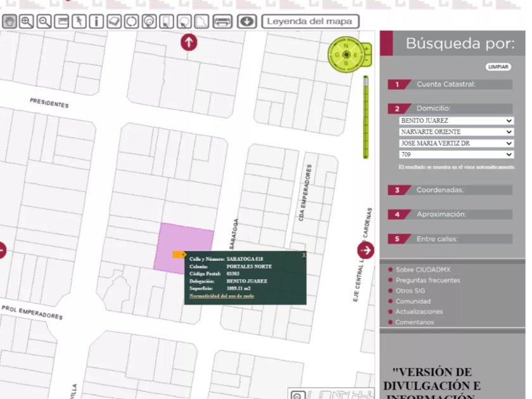Open Otros SIG link
This screenshot has width=532, height=399.
[410, 291]
